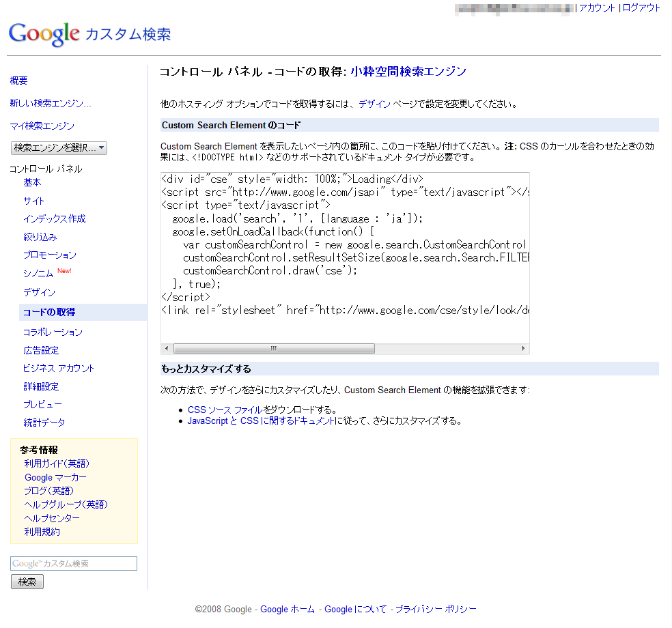
Task: Click the code box left scroll arrow
Action: coord(167,348)
